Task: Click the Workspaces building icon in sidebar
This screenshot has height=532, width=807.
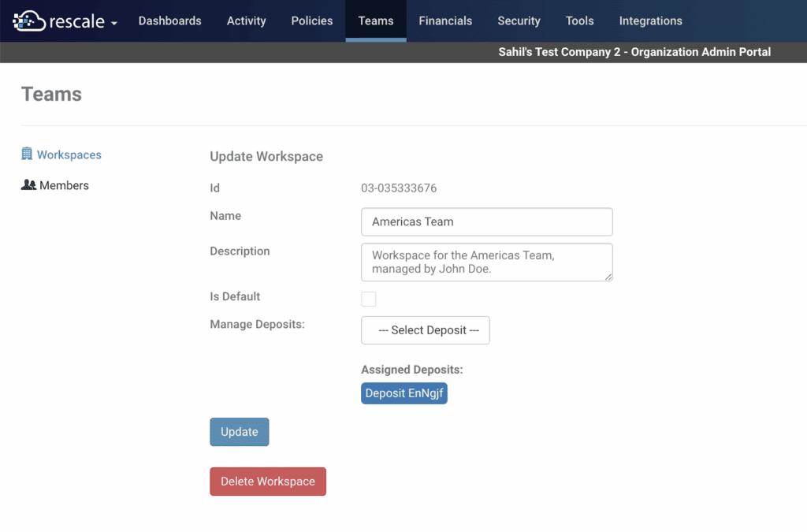Action: pos(27,154)
